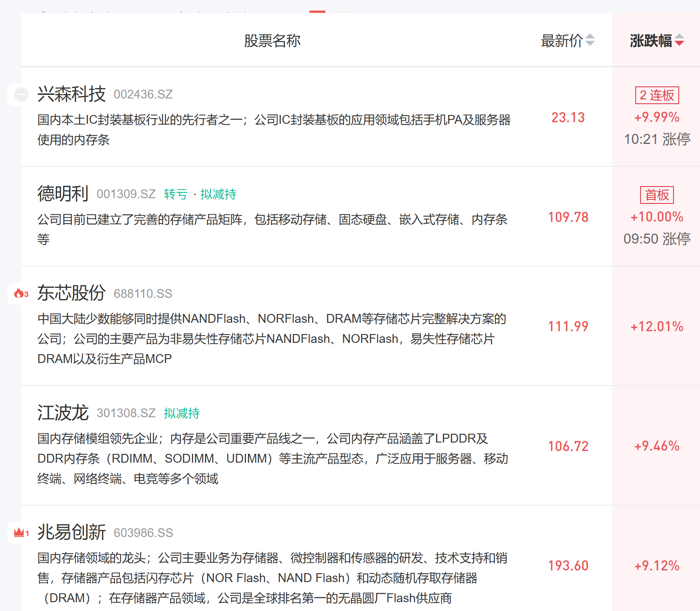Open stock 东芯股份

tap(72, 293)
